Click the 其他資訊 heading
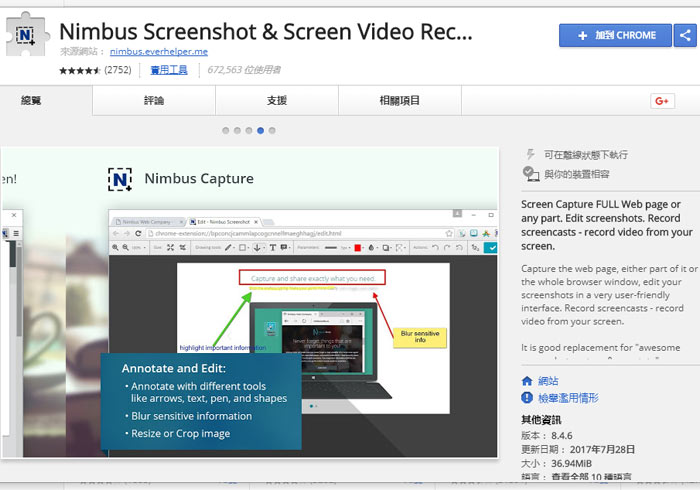The width and height of the screenshot is (700, 490). (x=541, y=420)
